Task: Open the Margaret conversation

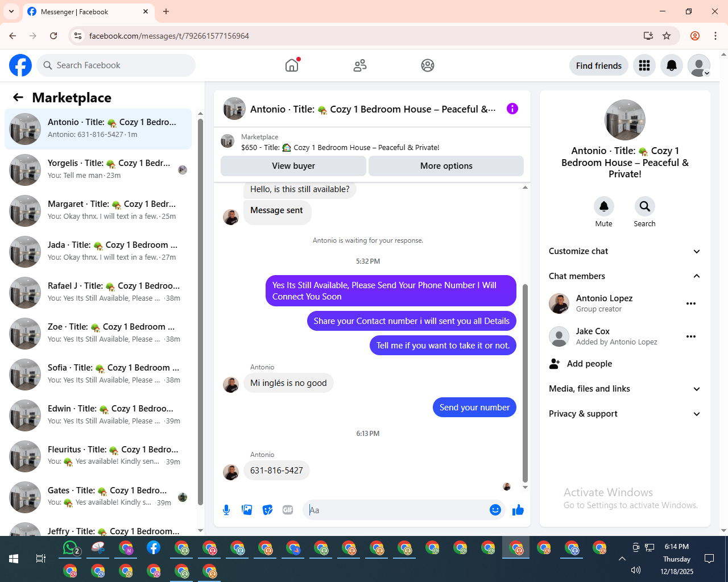Action: point(98,211)
